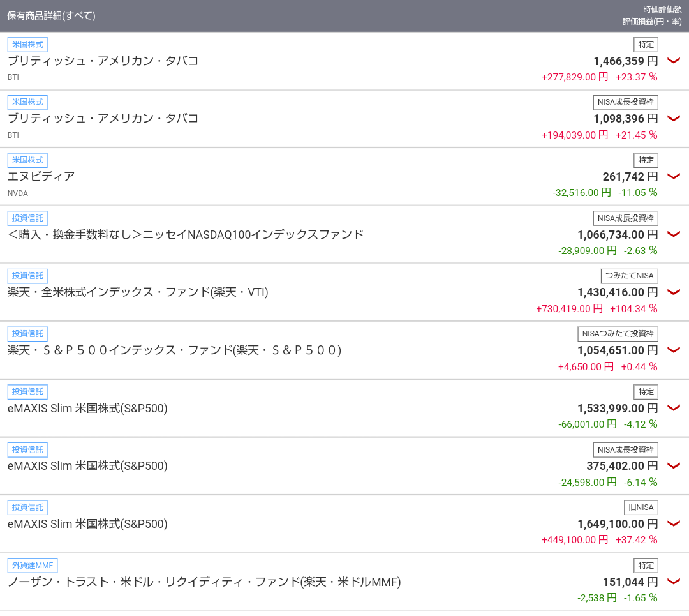Expand the 米ドルMMF row chevron
This screenshot has width=689, height=616.
674,582
